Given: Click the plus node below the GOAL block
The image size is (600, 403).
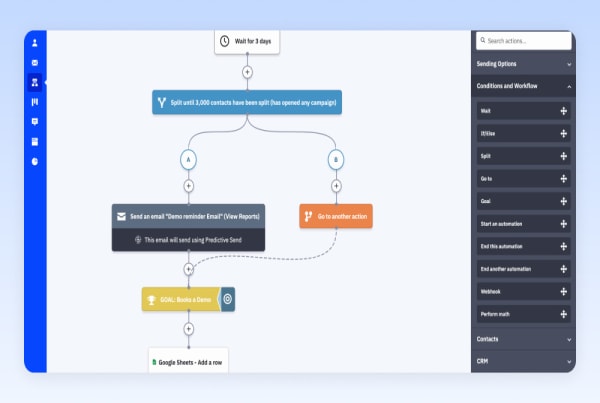Looking at the screenshot, I should pyautogui.click(x=189, y=329).
